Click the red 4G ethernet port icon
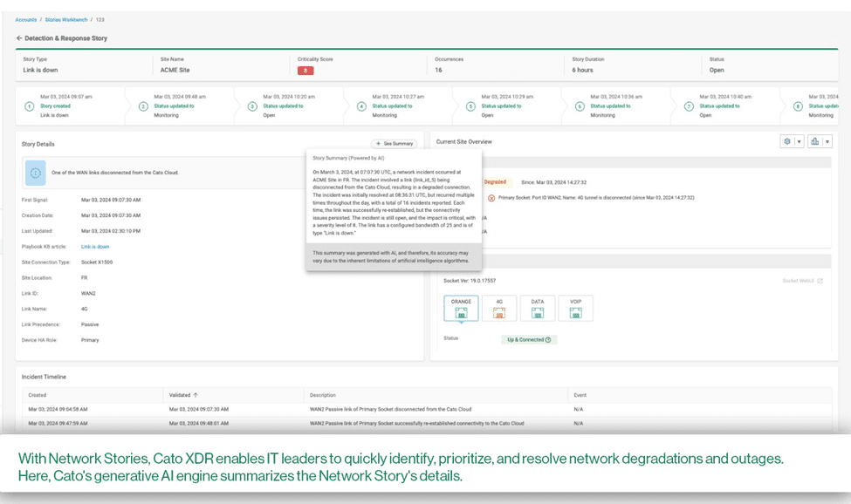Screen dimensions: 851x504 point(499,313)
